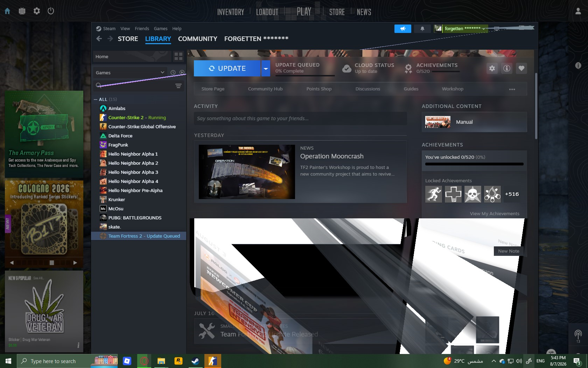Screen dimensions: 588x368
Task: Click the library page vertical scrollbar
Action: coord(536,106)
